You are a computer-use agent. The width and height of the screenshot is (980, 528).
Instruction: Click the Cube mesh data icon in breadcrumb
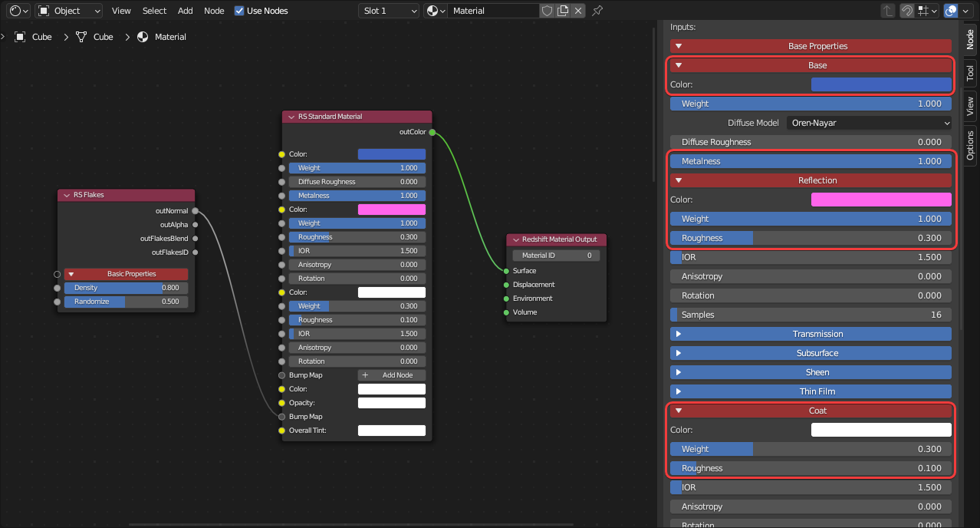pyautogui.click(x=81, y=37)
